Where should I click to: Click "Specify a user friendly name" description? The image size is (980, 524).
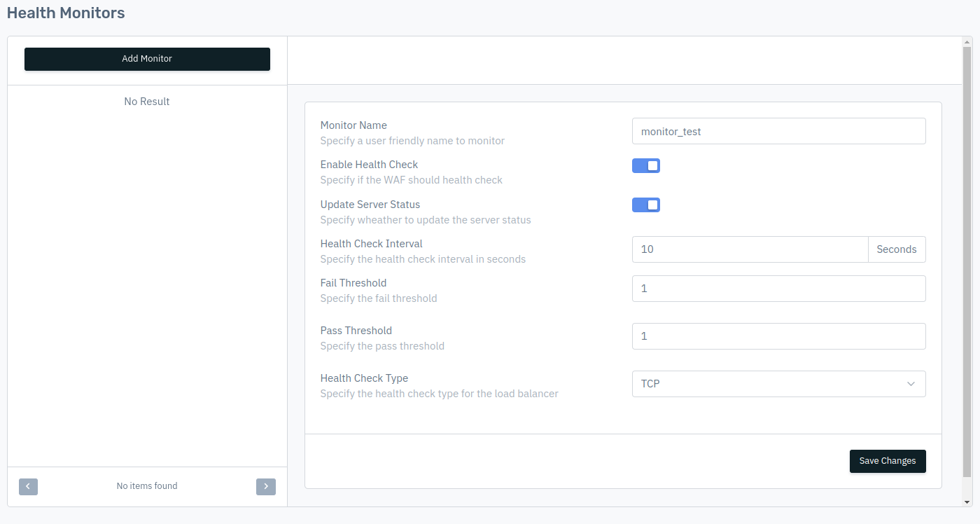(x=412, y=141)
